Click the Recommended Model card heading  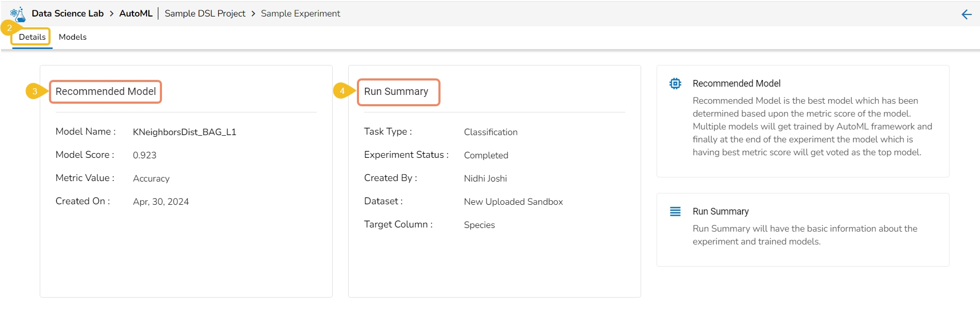point(106,91)
